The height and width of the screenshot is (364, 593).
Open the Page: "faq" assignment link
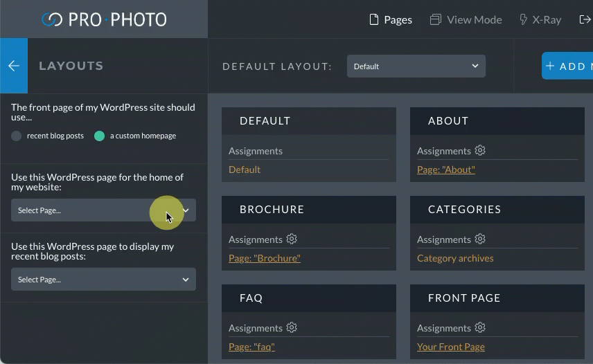point(251,347)
